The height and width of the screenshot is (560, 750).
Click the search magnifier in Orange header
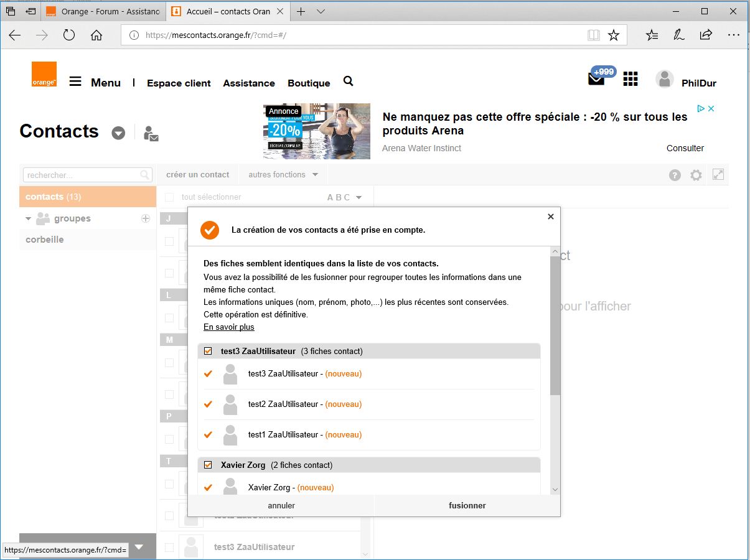pos(349,82)
